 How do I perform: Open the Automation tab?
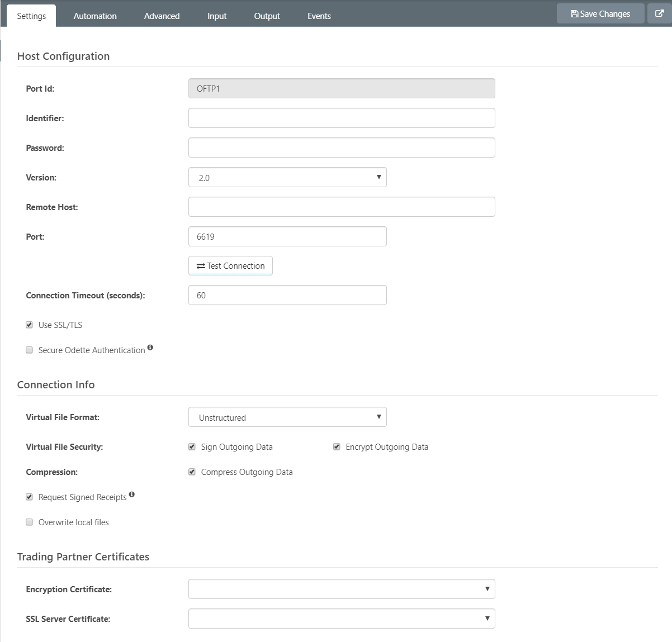click(95, 16)
